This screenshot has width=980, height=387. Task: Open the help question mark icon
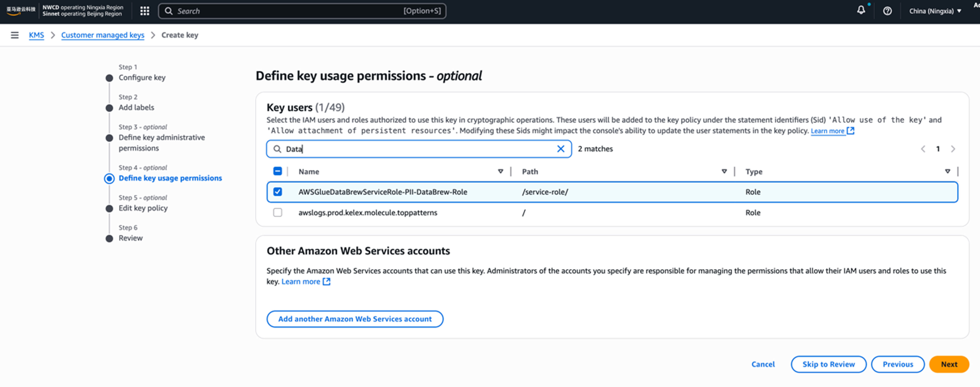tap(887, 11)
